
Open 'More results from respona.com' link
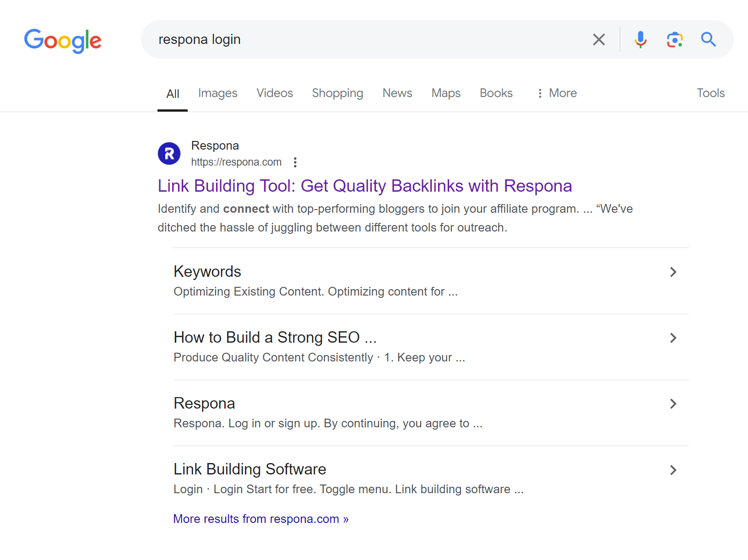point(261,519)
